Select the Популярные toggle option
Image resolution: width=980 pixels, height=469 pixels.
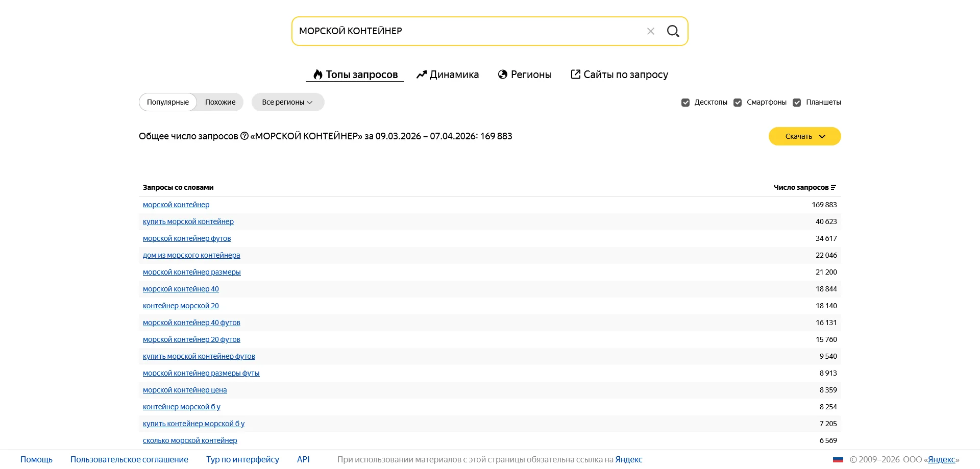(168, 102)
